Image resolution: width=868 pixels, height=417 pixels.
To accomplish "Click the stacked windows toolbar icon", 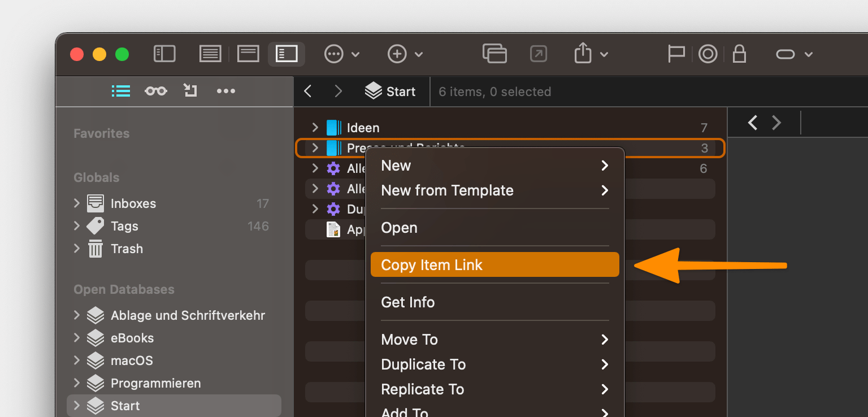I will point(494,54).
